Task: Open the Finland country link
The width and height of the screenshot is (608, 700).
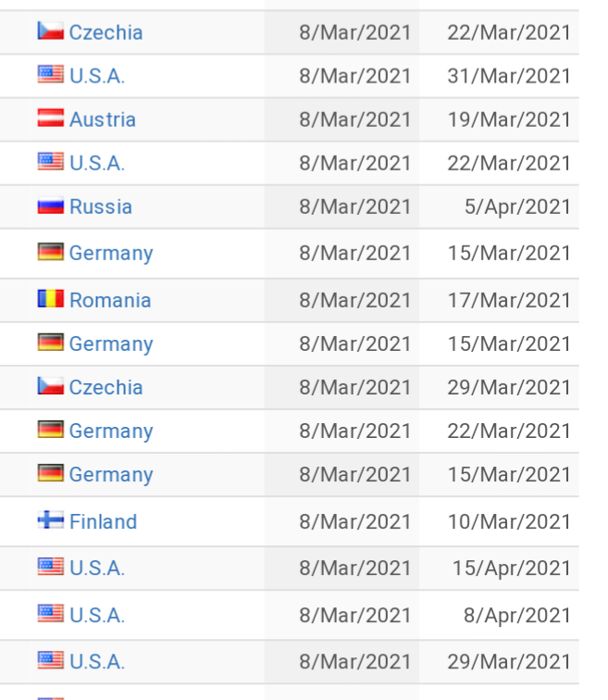Action: (103, 521)
